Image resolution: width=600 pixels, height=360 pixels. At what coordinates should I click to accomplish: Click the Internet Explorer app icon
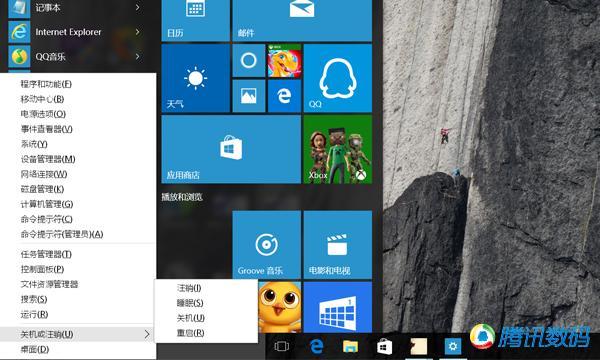coord(19,32)
